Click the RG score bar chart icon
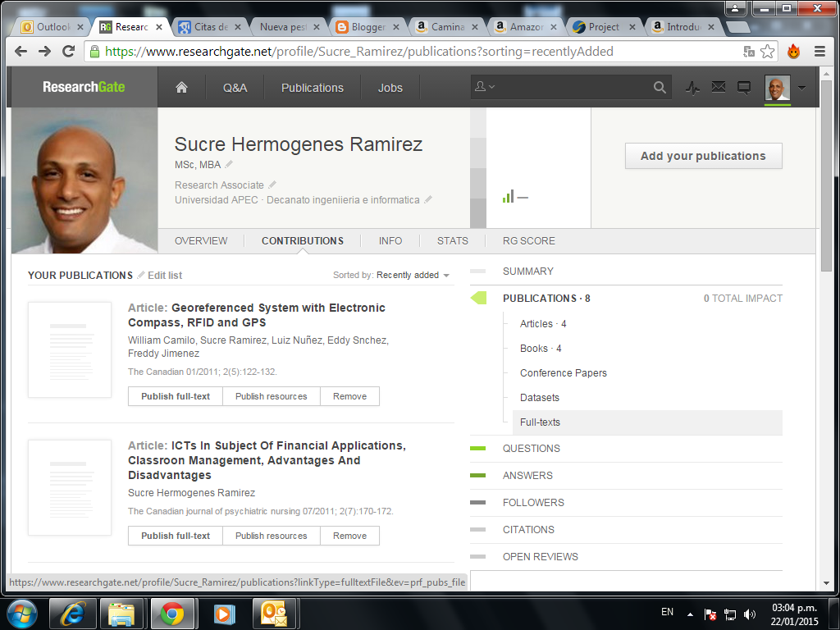The image size is (840, 630). (x=508, y=196)
